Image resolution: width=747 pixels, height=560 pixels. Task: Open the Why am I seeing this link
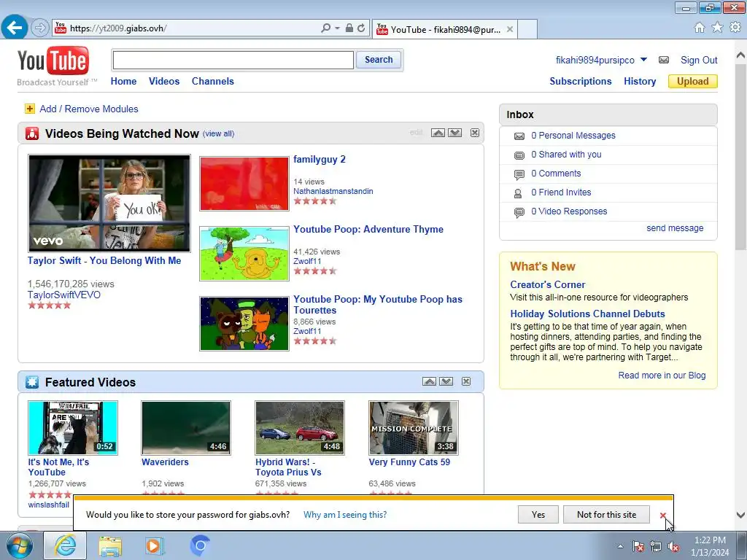coord(345,515)
